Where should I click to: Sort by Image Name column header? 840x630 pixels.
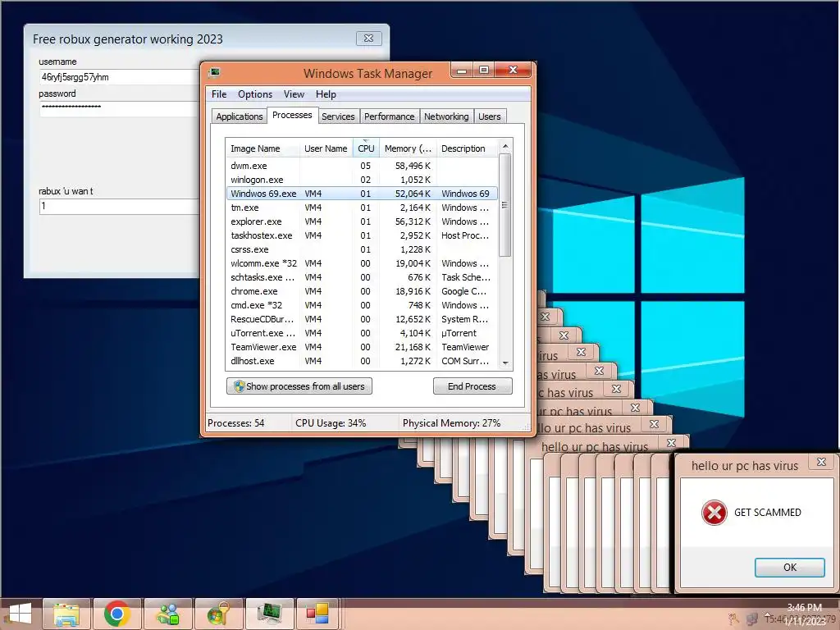[x=262, y=148]
